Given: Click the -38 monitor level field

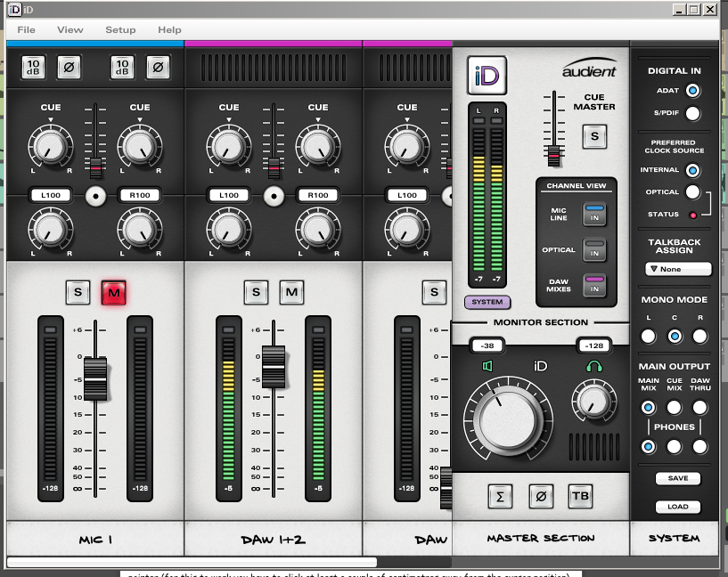Looking at the screenshot, I should click(x=487, y=345).
